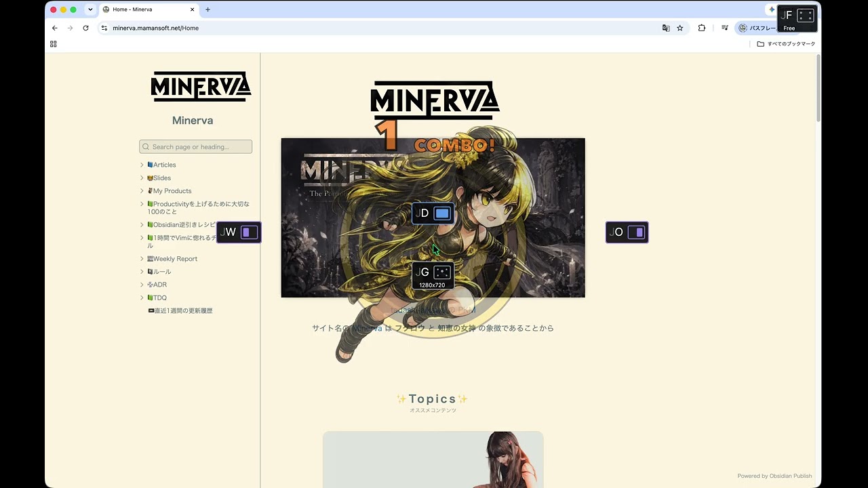Expand the Slides folder chevron
This screenshot has height=488, width=868.
coord(142,178)
